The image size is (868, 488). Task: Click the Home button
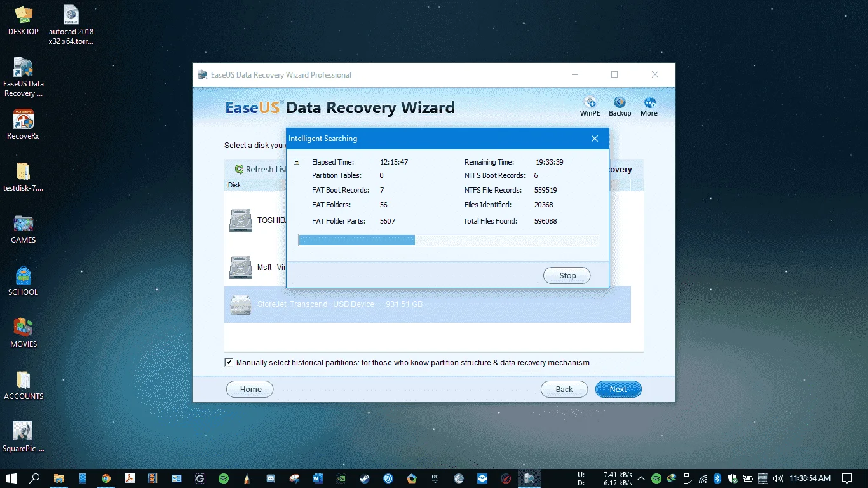(x=250, y=390)
